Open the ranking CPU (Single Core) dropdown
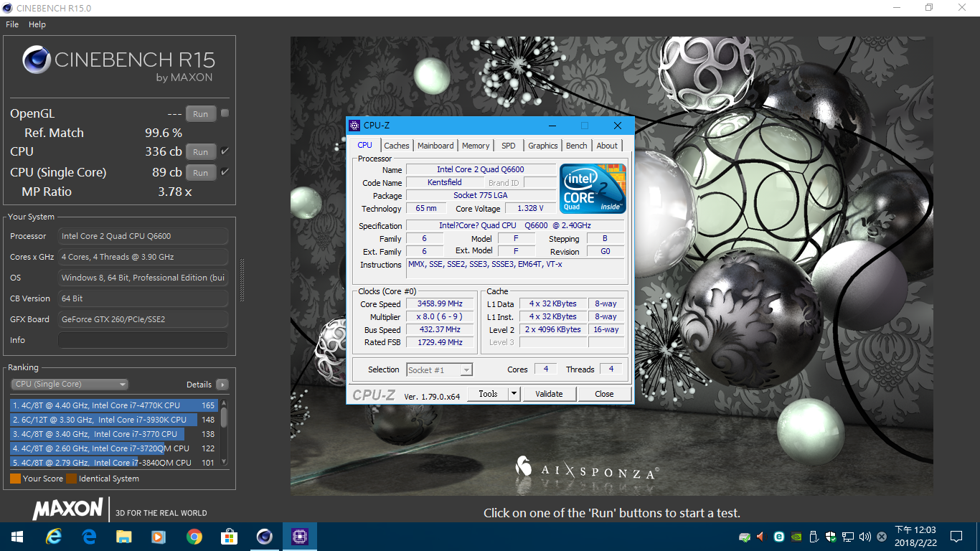Screen dimensions: 980x551 pos(70,384)
